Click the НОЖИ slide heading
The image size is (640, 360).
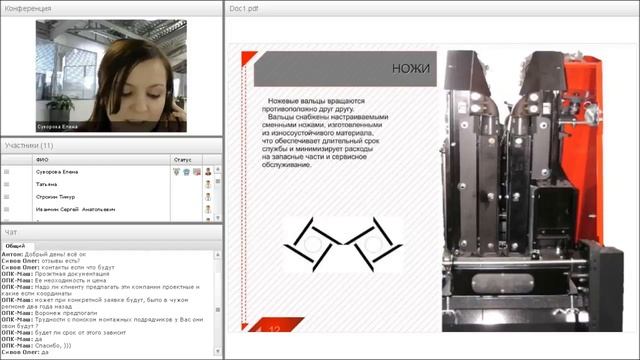[411, 68]
